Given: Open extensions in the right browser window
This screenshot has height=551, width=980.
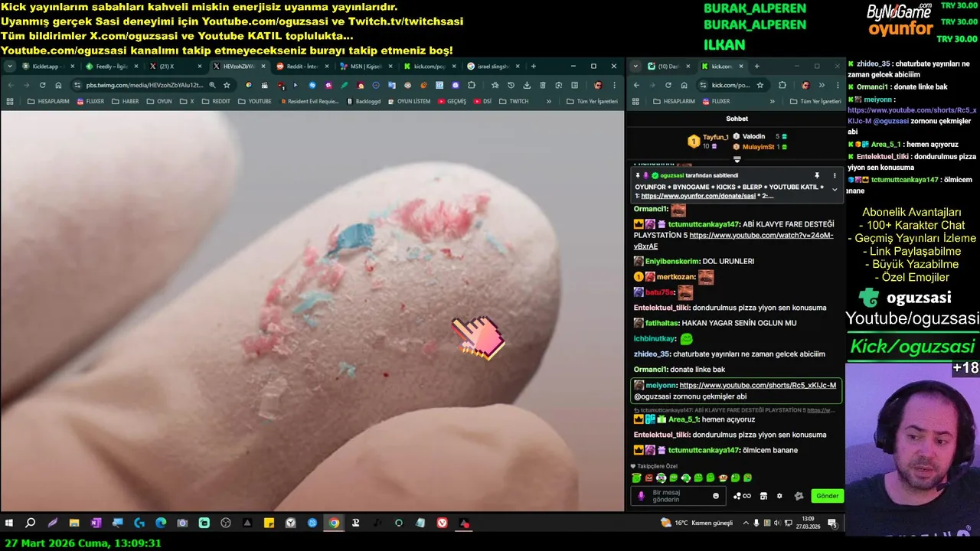Looking at the screenshot, I should 782,85.
